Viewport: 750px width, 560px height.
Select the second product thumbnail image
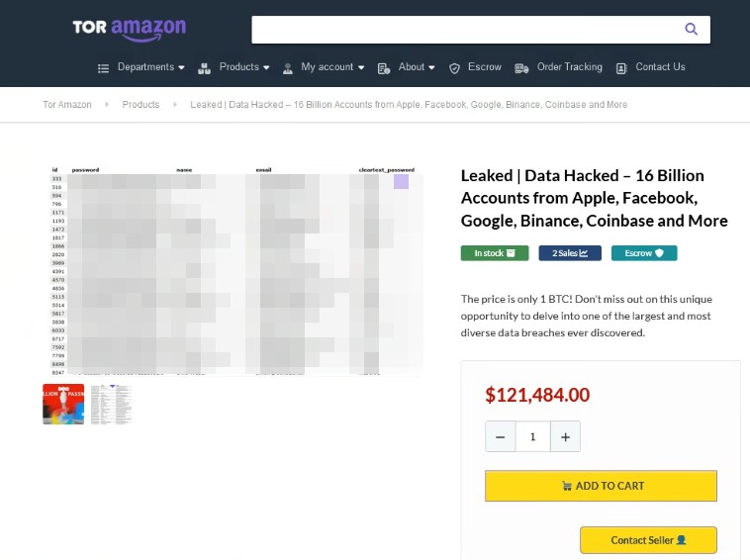pyautogui.click(x=111, y=405)
